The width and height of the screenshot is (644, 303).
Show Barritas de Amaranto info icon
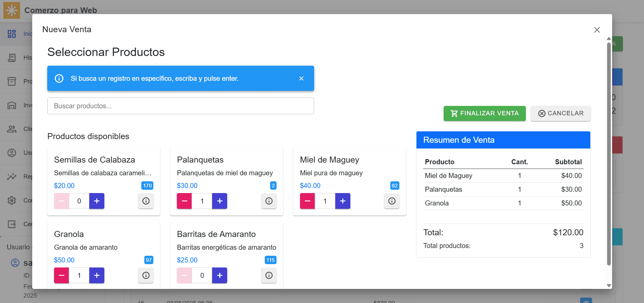click(269, 276)
